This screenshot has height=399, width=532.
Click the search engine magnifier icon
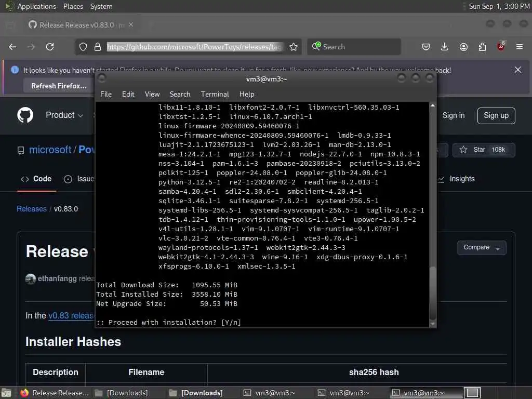(316, 46)
